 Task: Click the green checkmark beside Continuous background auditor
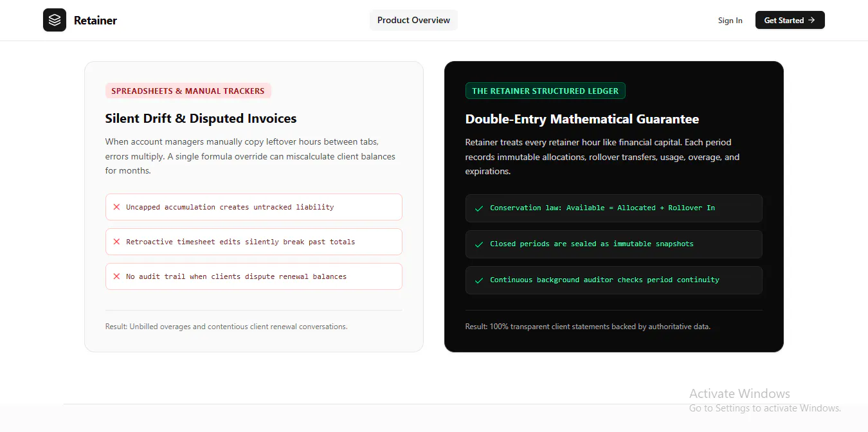(478, 280)
